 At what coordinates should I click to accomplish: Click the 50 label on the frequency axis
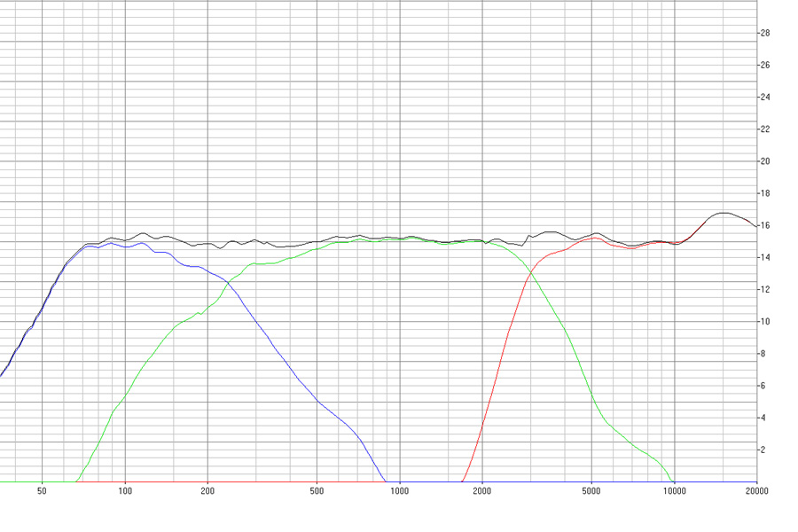[x=42, y=491]
